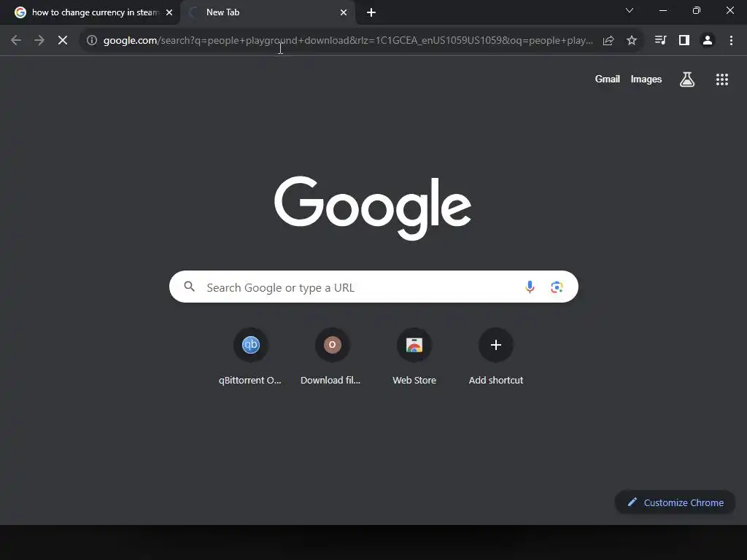Restore down the Chrome window
The height and width of the screenshot is (560, 747).
click(x=697, y=10)
